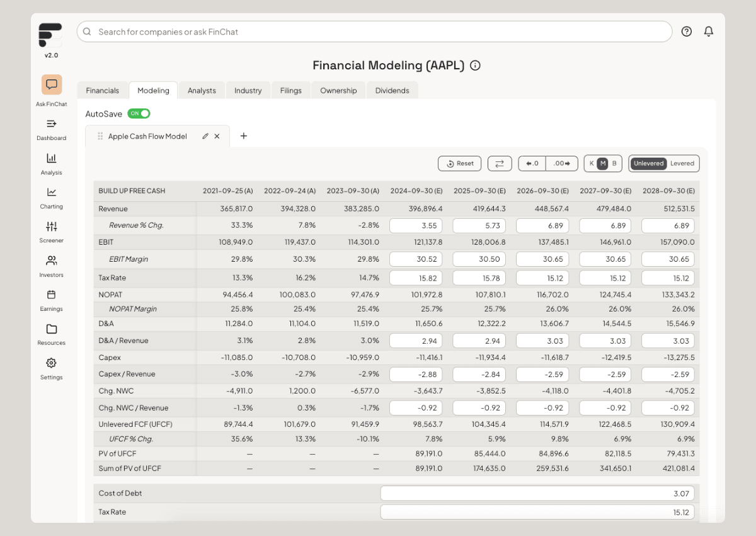
Task: Click the BUILD UP FREE CASH header
Action: pos(132,190)
